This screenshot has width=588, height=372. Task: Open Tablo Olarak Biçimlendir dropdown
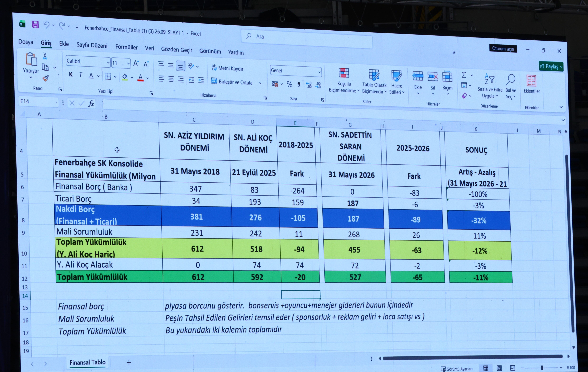click(x=374, y=81)
